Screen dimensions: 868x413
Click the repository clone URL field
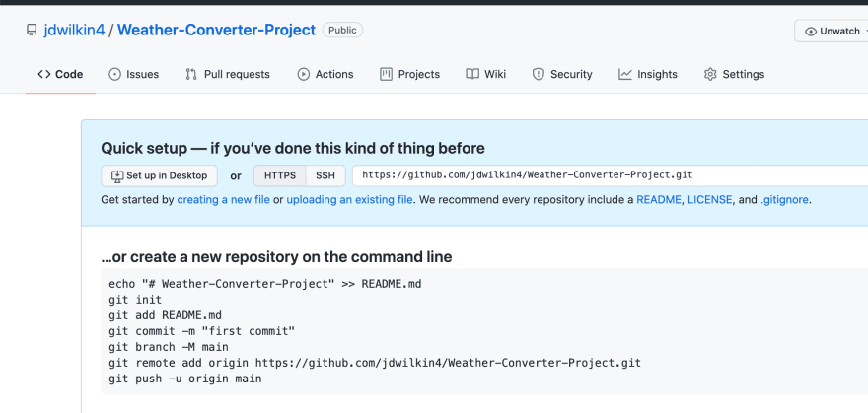(x=610, y=175)
